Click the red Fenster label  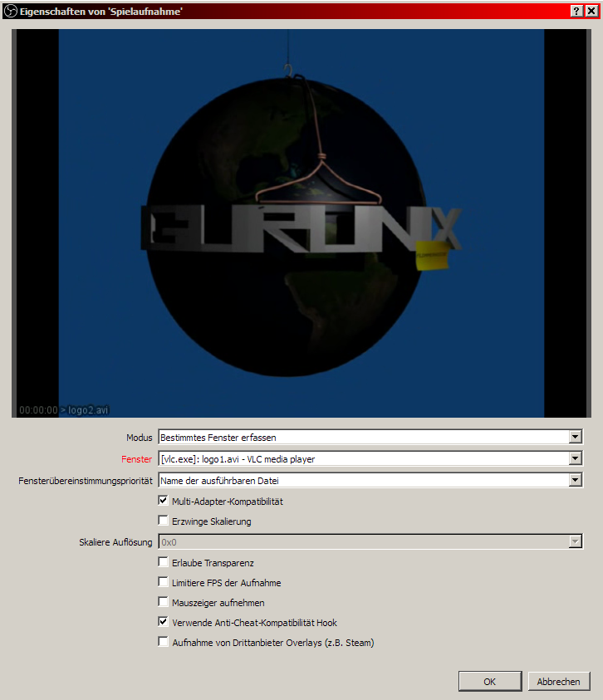137,459
